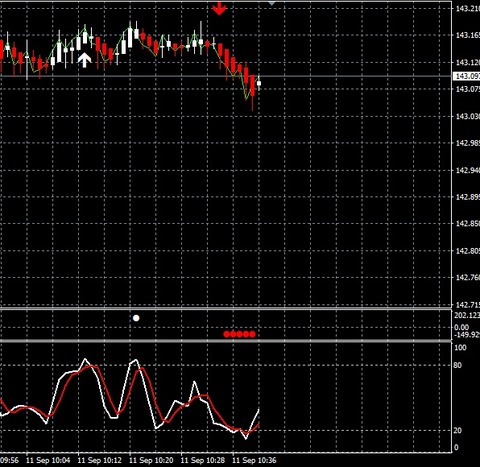480x467 pixels.
Task: Click the white dot in the indicator subwindow
Action: [x=136, y=318]
